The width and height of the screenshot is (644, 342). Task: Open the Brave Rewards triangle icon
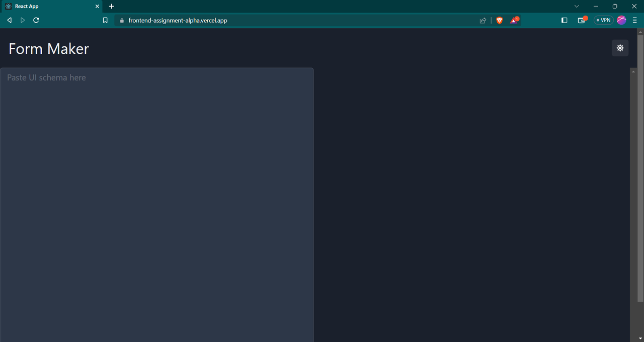pyautogui.click(x=514, y=20)
